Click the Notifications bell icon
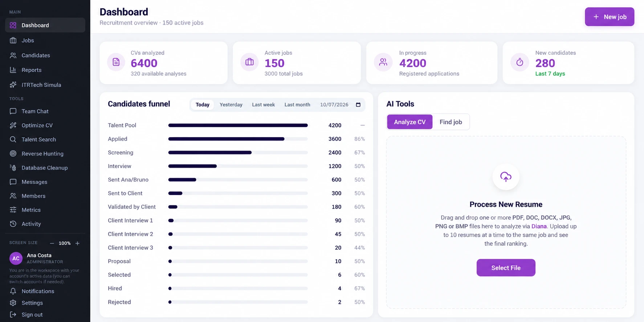This screenshot has width=644, height=322. point(13,291)
